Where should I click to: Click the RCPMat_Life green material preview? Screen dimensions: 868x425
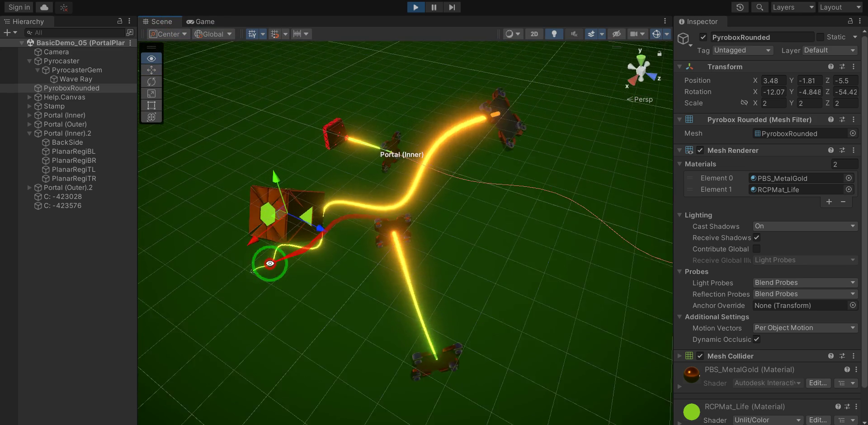[x=691, y=412]
